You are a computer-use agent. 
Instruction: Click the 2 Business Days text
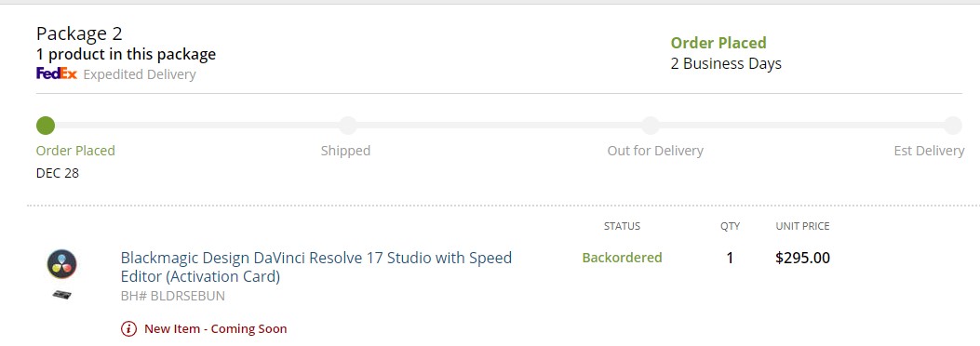click(726, 63)
